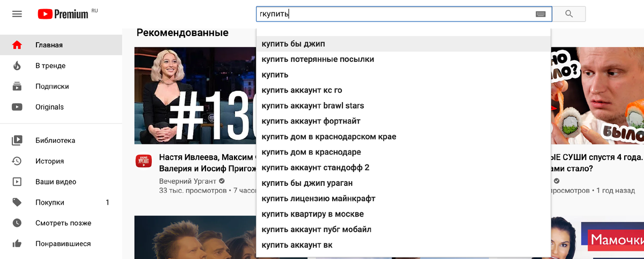Screen dimensions: 644x259
Task: Select suggestion купить лицензию майнкрафт
Action: coord(404,198)
